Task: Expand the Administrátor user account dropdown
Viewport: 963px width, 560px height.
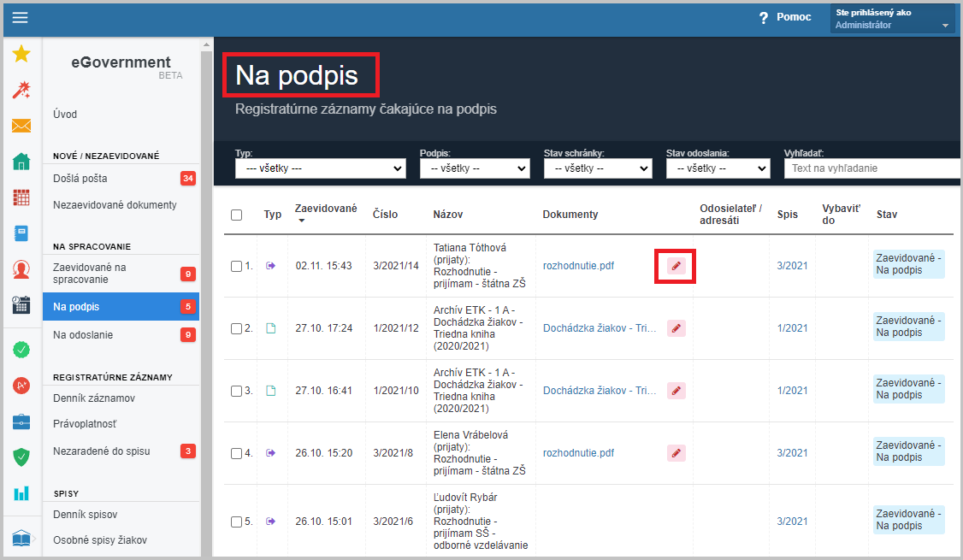Action: coord(892,19)
